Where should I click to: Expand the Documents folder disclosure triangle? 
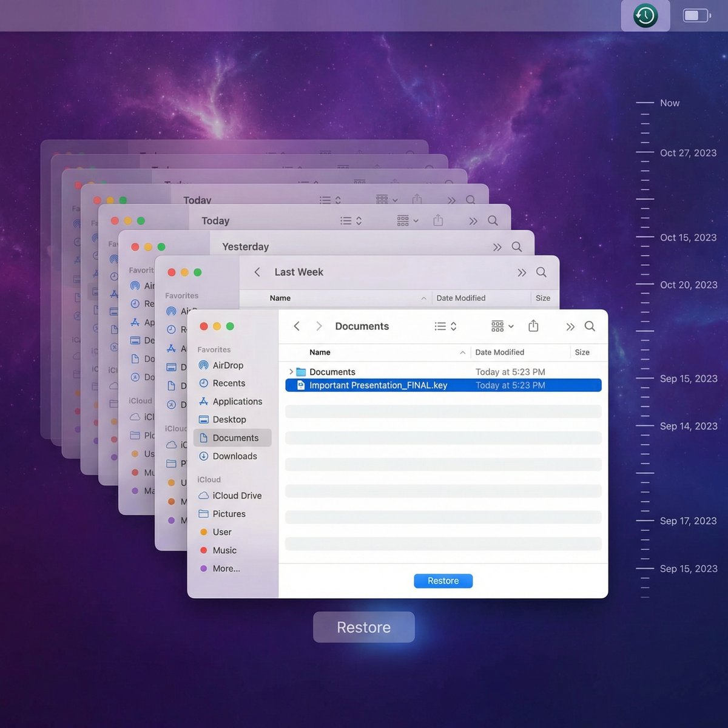pos(291,372)
